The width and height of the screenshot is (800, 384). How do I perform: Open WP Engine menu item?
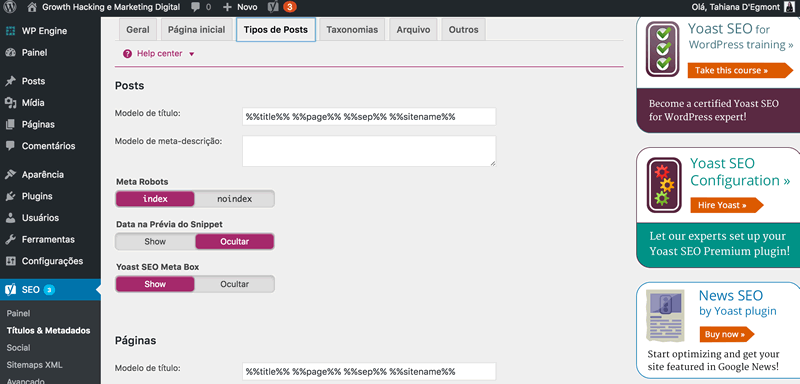(44, 31)
